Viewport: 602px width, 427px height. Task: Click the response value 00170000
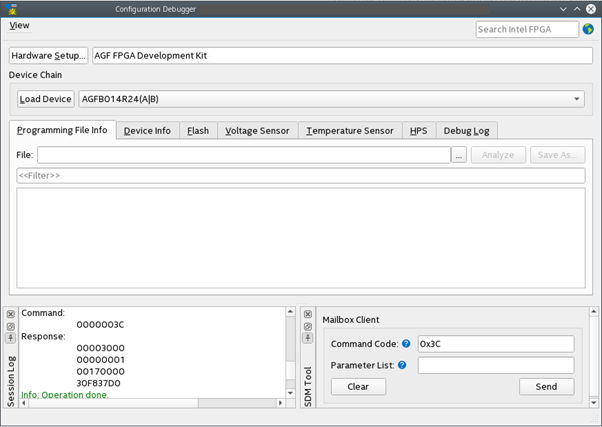[100, 371]
